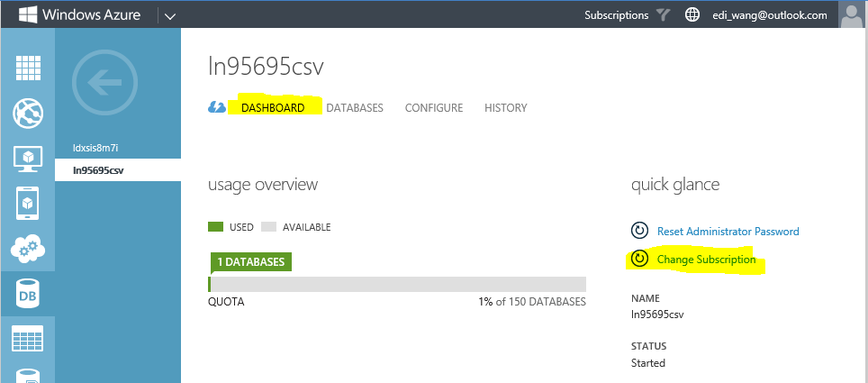Open Virtual Machines sidebar icon
868x383 pixels.
click(28, 159)
